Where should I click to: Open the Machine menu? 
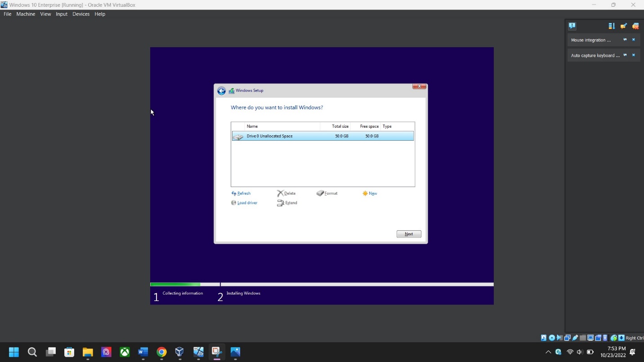click(26, 14)
